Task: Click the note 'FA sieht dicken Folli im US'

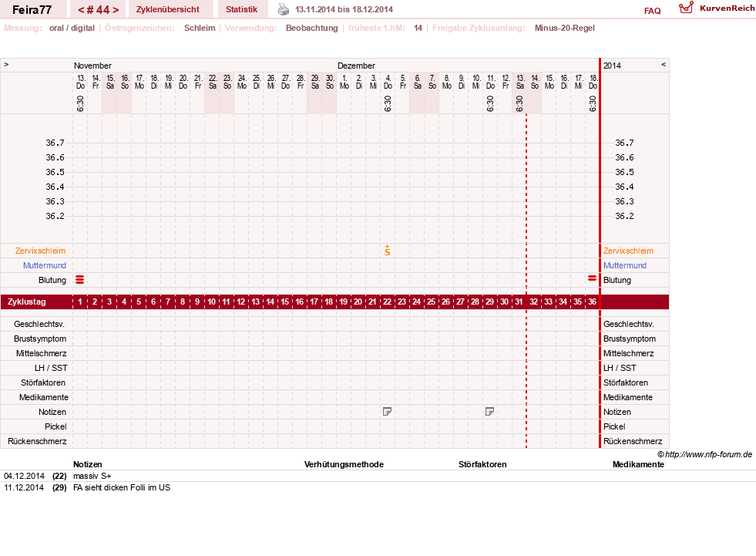Action: 122,487
